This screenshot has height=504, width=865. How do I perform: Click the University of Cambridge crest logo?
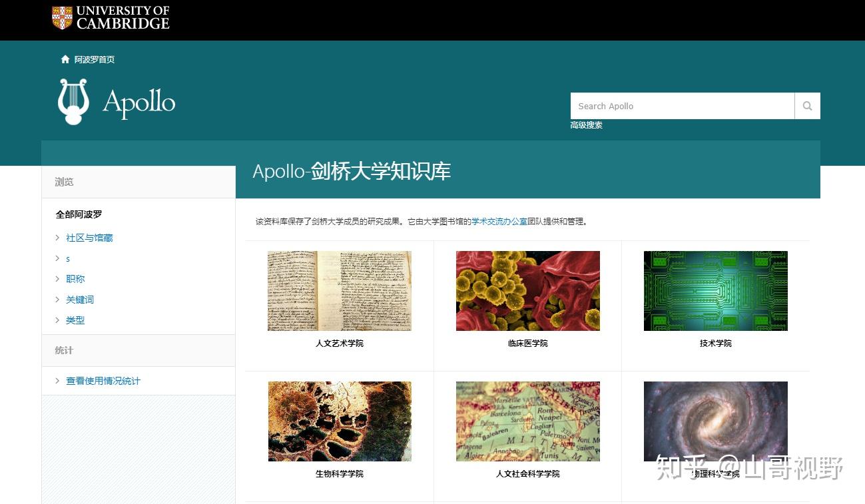pos(62,18)
